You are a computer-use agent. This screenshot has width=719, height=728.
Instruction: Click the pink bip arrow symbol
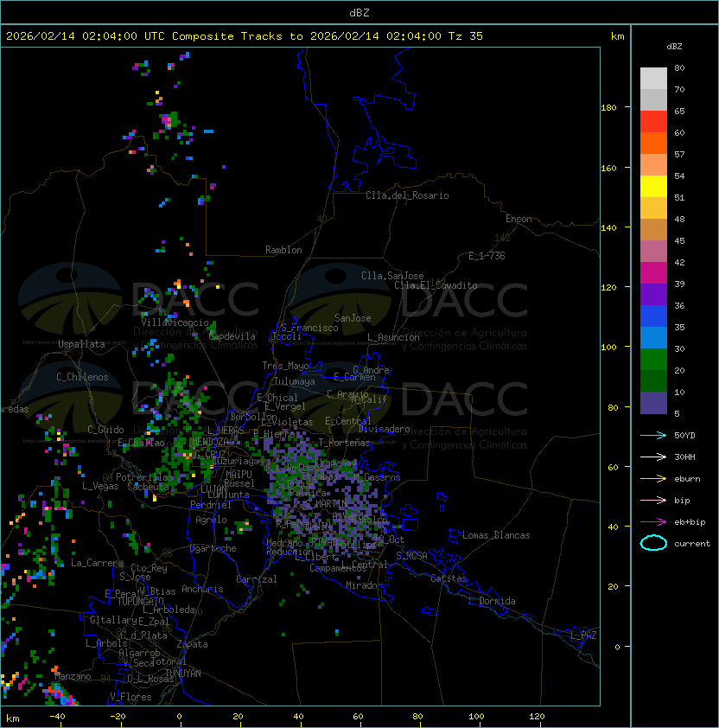pyautogui.click(x=653, y=500)
